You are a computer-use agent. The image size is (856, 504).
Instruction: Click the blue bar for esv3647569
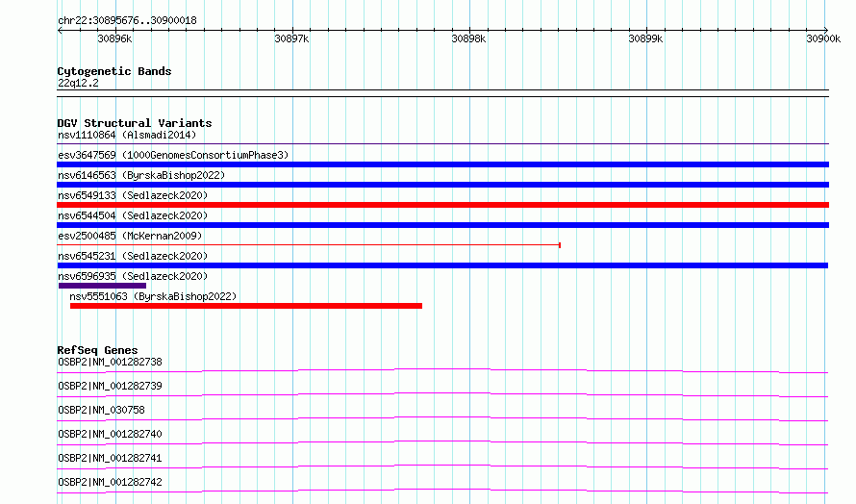442,164
